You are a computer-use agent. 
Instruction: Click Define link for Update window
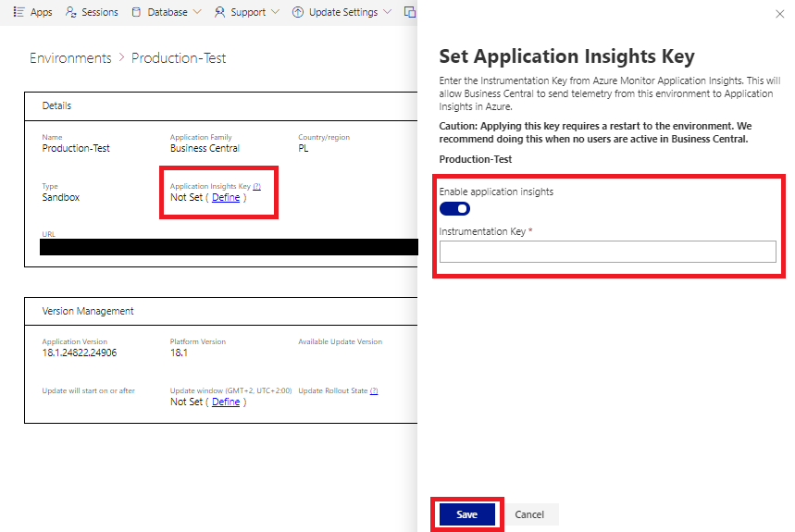coord(226,402)
